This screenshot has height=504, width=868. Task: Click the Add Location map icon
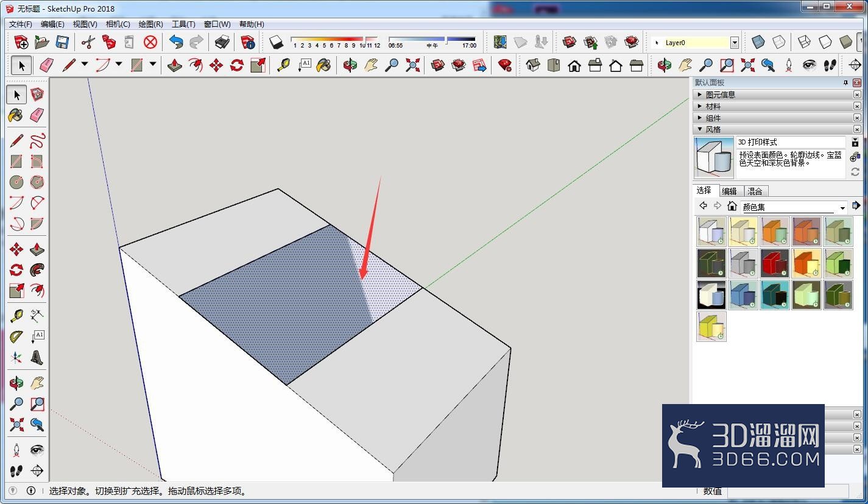coord(500,42)
